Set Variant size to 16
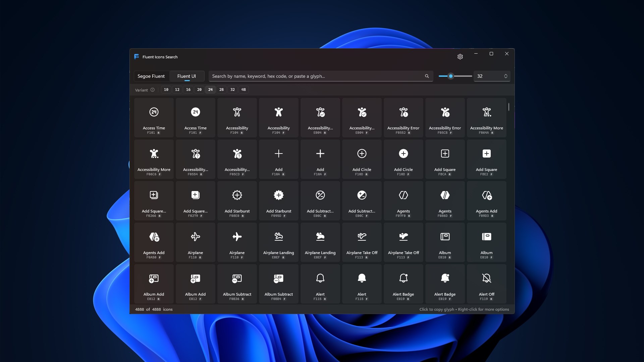The width and height of the screenshot is (644, 362). [188, 89]
